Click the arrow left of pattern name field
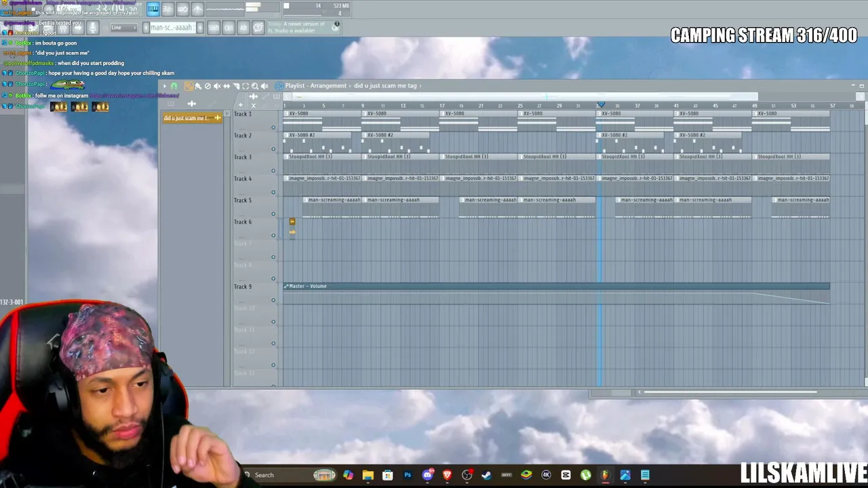The image size is (868, 488). (x=145, y=28)
